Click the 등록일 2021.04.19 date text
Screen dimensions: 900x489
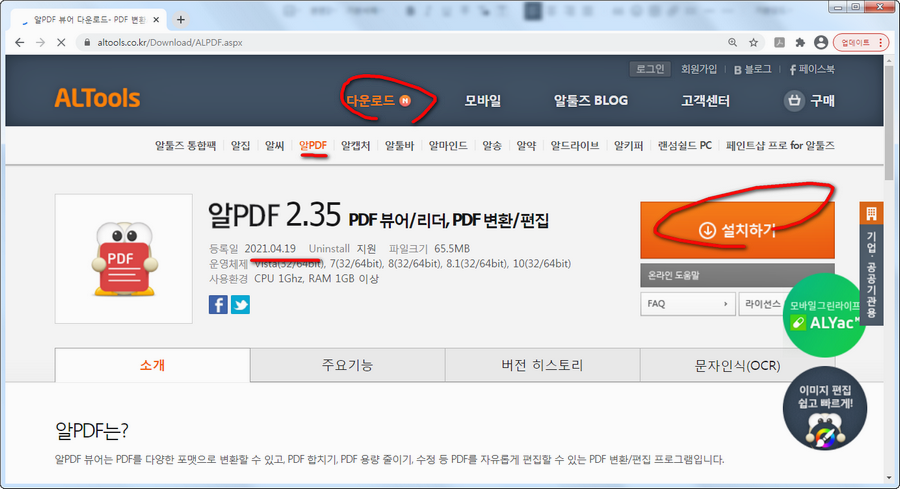pyautogui.click(x=253, y=249)
